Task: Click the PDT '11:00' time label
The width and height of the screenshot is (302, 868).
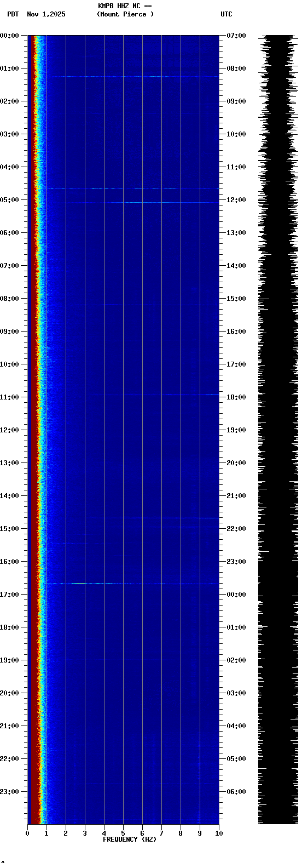Action: tap(9, 397)
